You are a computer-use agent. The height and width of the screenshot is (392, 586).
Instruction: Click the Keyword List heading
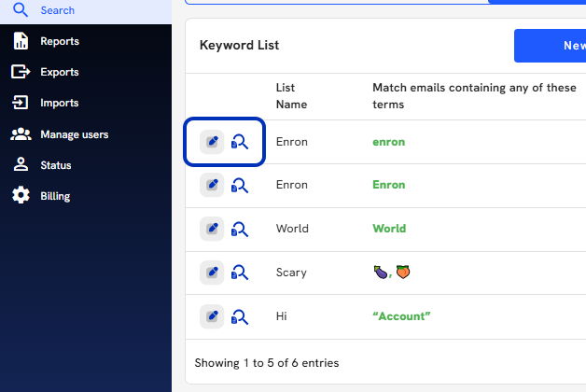[x=239, y=45]
